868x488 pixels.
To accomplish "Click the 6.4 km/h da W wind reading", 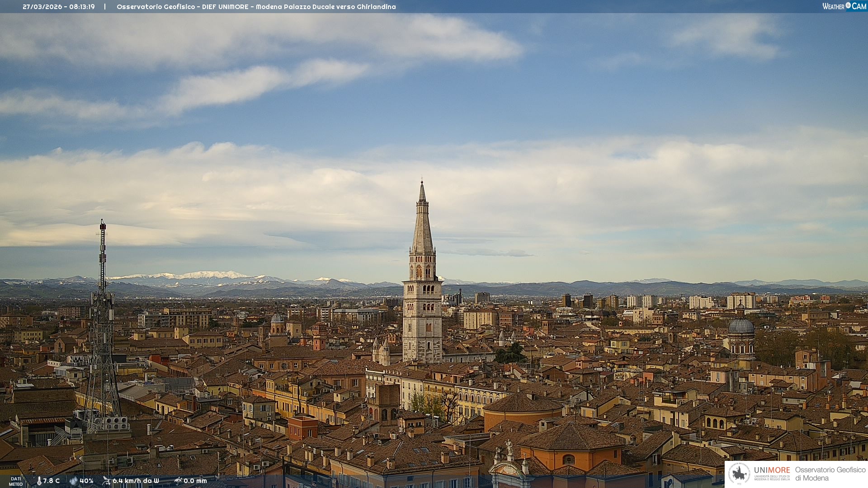I will click(136, 481).
